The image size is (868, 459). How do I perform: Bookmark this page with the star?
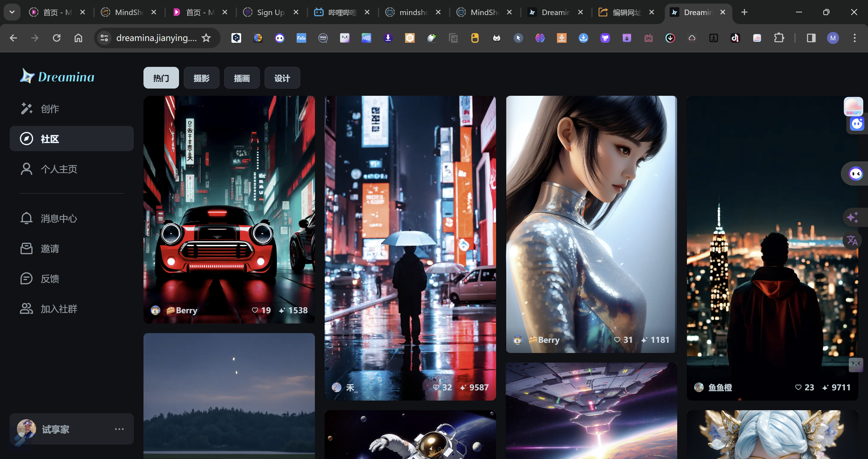206,38
